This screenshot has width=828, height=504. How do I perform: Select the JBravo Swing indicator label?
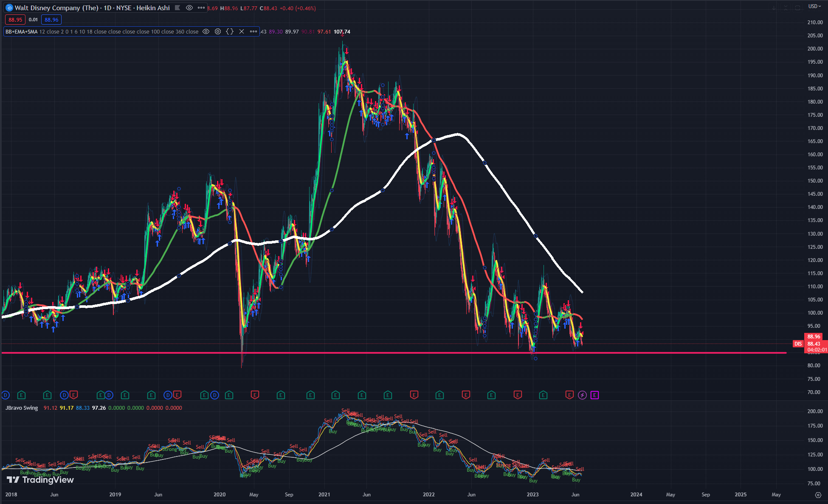[x=22, y=408]
